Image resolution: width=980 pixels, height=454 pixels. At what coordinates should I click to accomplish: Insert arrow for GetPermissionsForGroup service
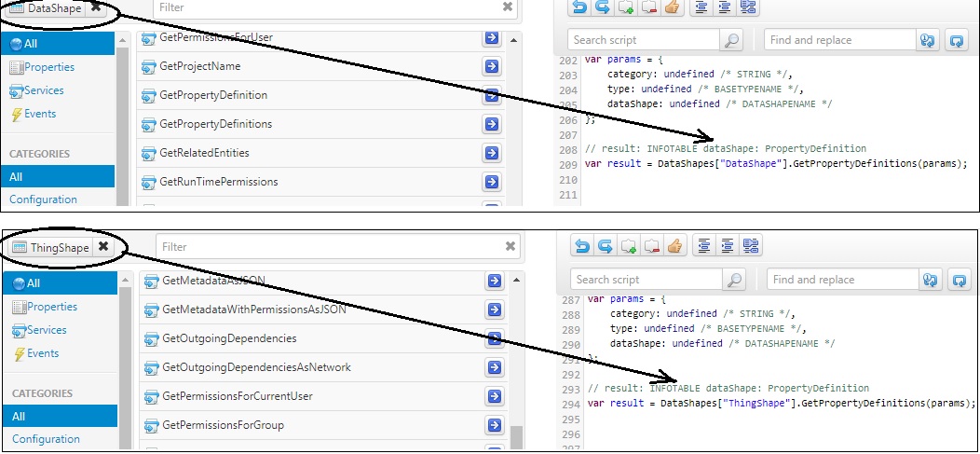click(x=495, y=424)
